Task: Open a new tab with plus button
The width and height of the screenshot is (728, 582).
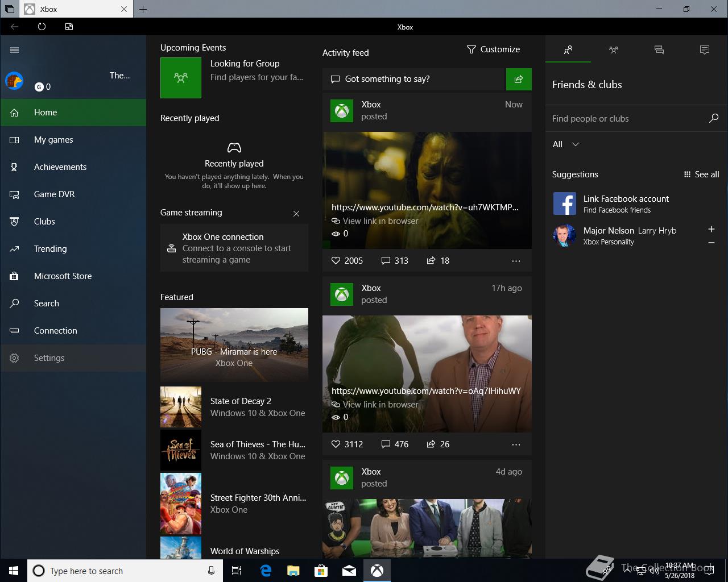Action: click(143, 9)
